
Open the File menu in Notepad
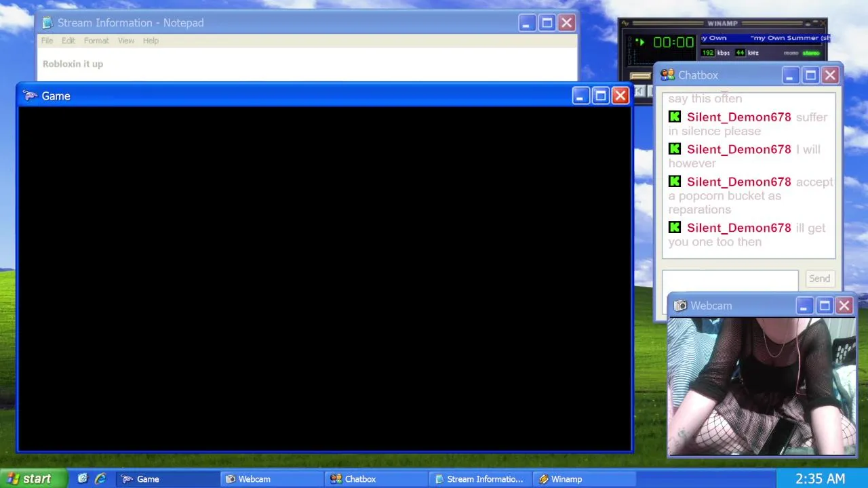[x=47, y=41]
